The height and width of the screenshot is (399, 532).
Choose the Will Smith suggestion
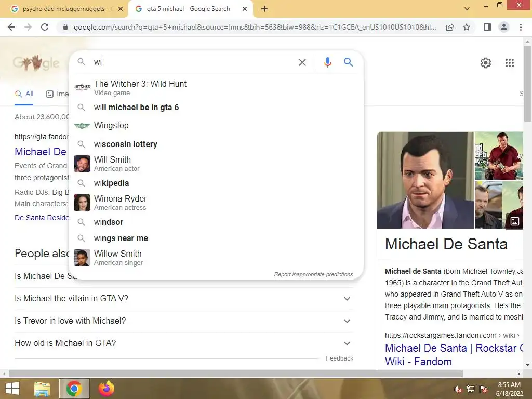point(216,164)
